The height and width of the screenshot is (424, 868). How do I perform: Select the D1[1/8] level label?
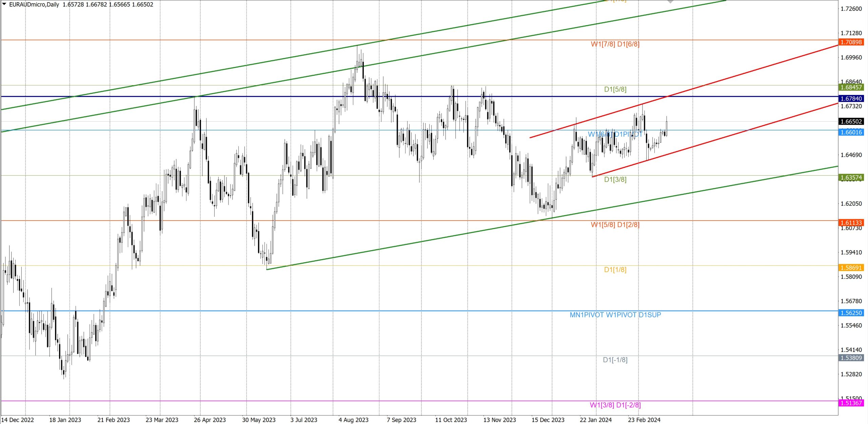pyautogui.click(x=615, y=270)
